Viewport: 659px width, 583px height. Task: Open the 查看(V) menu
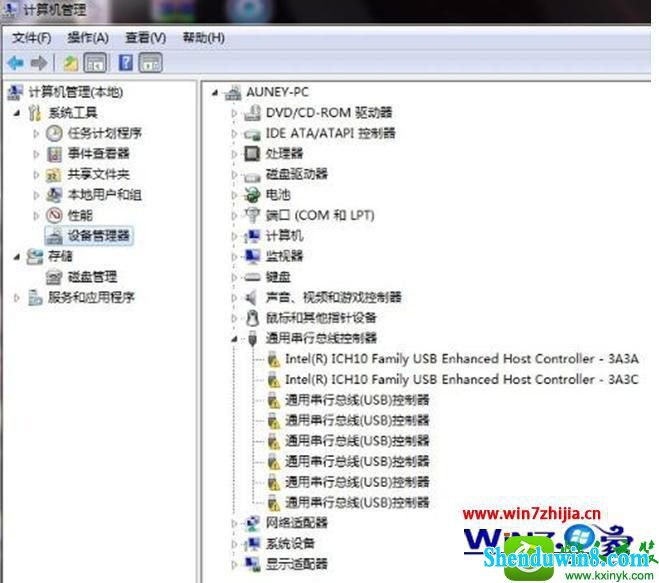tap(145, 38)
